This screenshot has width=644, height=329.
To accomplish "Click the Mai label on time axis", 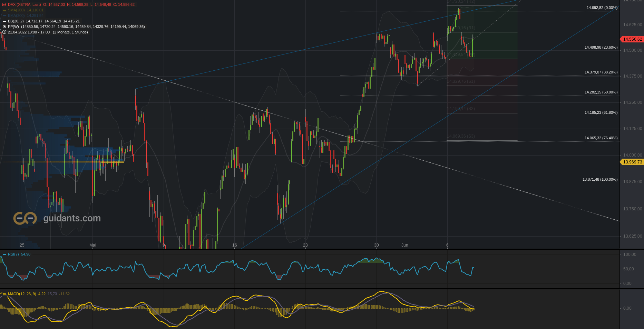I will click(x=92, y=245).
